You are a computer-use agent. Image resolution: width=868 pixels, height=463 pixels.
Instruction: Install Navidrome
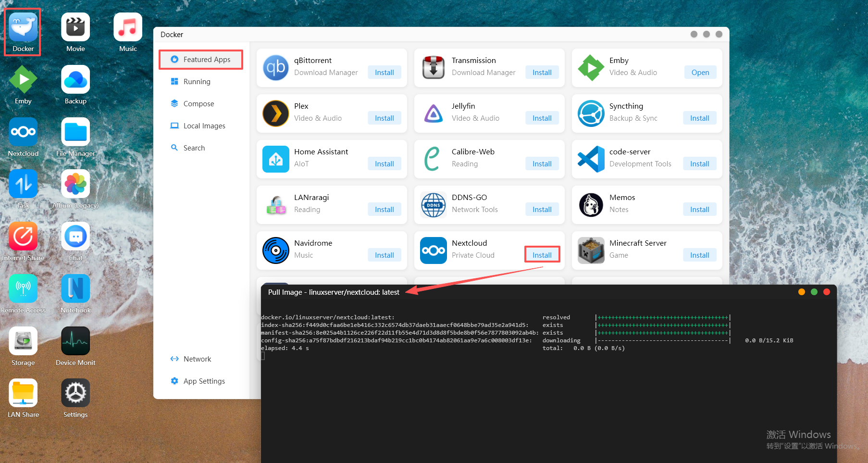[x=384, y=255]
